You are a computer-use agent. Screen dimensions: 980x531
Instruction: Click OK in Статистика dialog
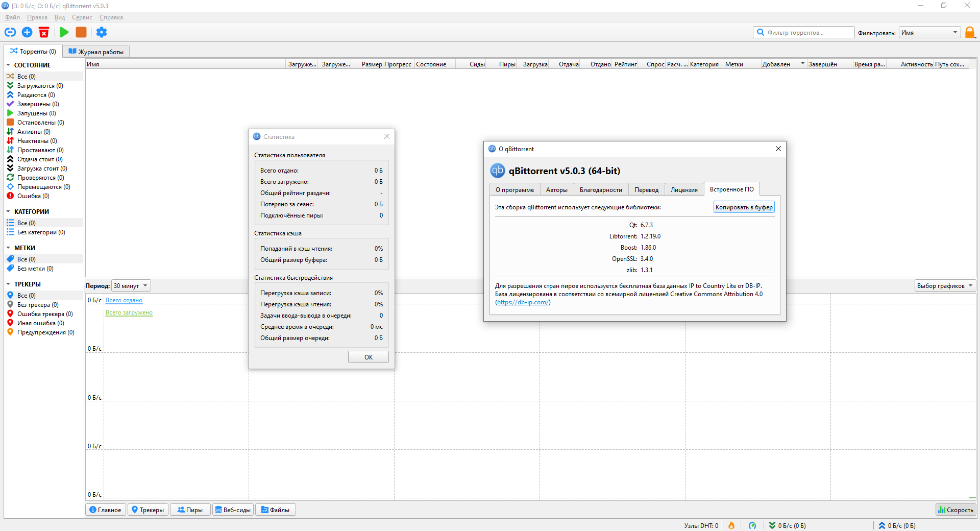[369, 357]
